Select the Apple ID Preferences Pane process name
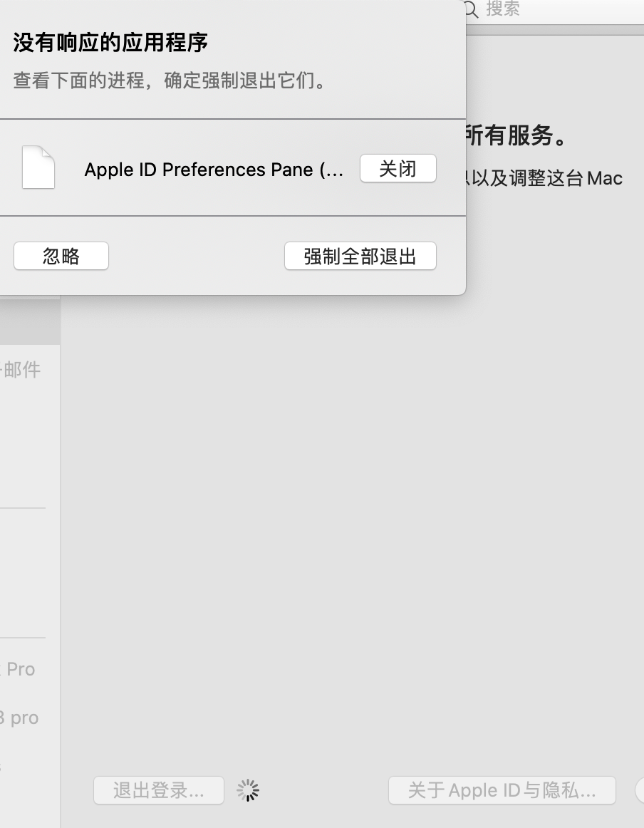This screenshot has height=828, width=644. coord(214,170)
